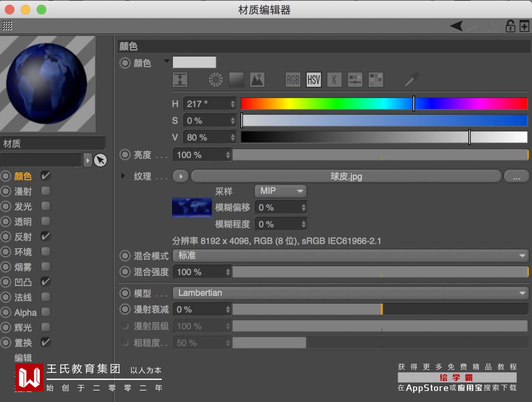Click the animation dot beside 亮度
Image resolution: width=532 pixels, height=402 pixels.
[125, 155]
